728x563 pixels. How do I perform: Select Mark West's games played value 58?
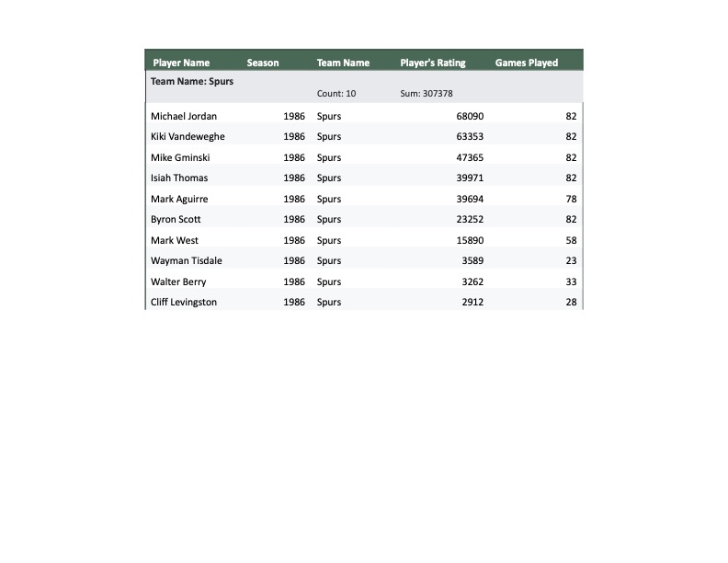571,240
